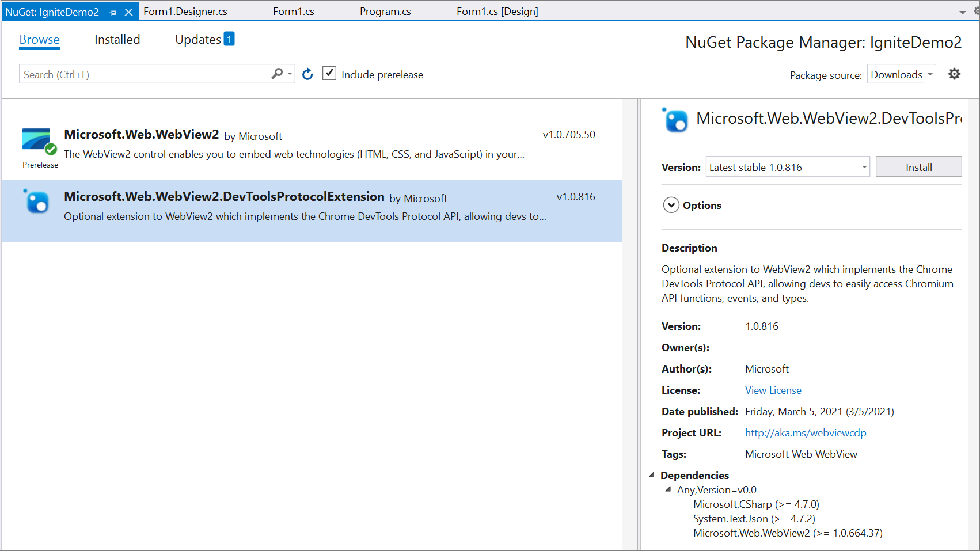This screenshot has width=980, height=551.
Task: Click the search magnifier icon
Action: 276,74
